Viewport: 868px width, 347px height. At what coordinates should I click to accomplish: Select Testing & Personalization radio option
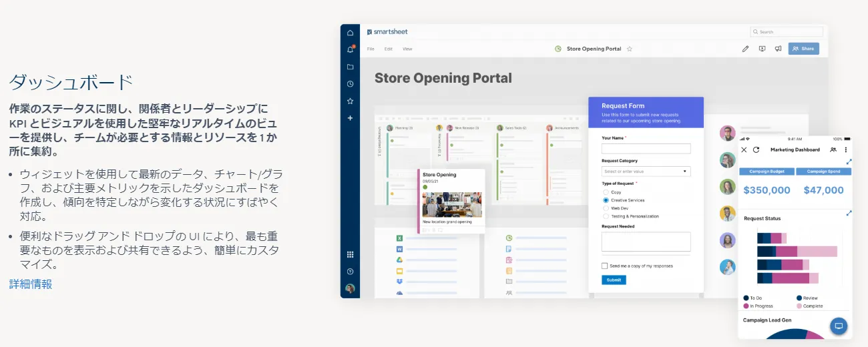606,216
